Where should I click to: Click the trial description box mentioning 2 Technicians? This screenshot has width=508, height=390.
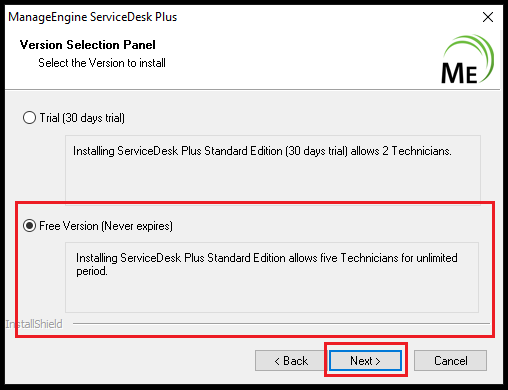click(273, 168)
